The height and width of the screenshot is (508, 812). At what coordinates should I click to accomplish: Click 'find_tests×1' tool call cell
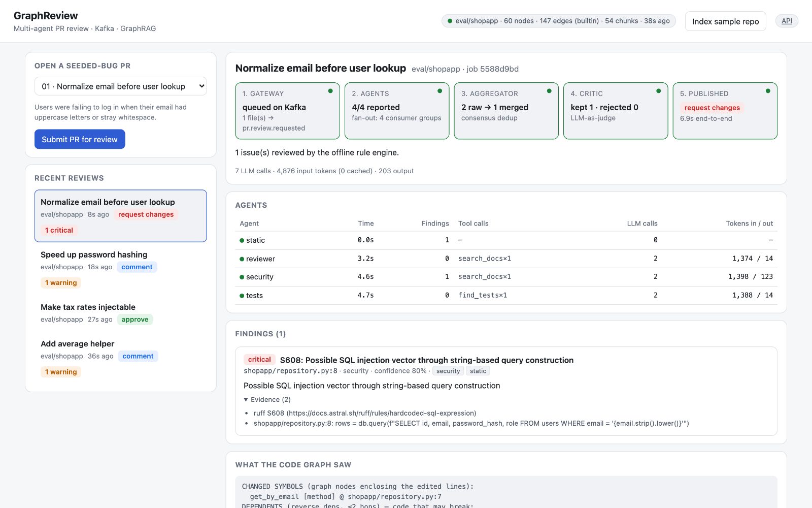click(483, 295)
